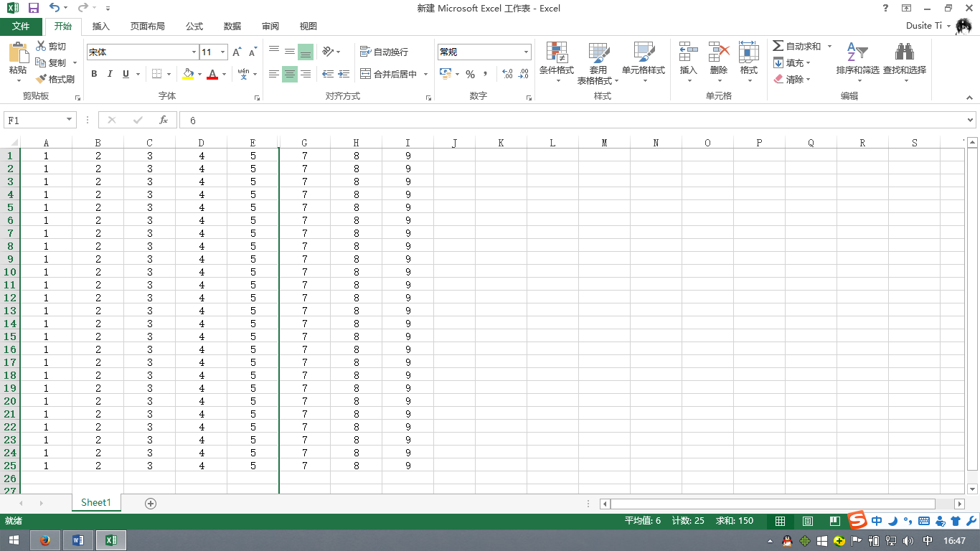The width and height of the screenshot is (980, 551).
Task: Open the Conditional Formatting icon
Action: (x=557, y=52)
